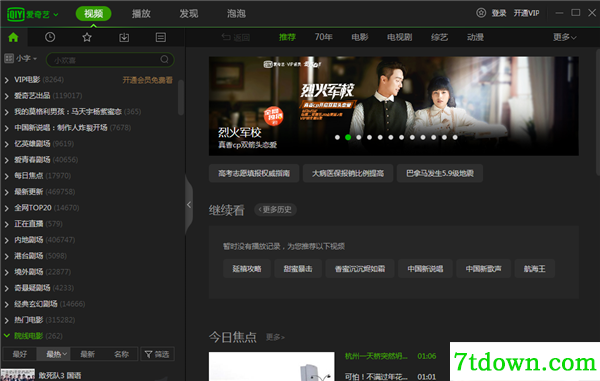Open the 筛选 filter button
This screenshot has width=600, height=381.
tap(157, 354)
